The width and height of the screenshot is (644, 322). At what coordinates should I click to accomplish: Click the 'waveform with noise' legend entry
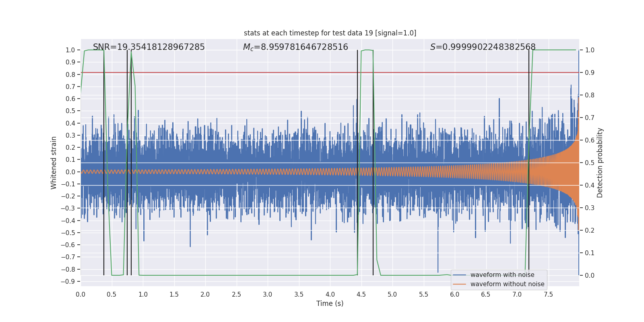(502, 275)
